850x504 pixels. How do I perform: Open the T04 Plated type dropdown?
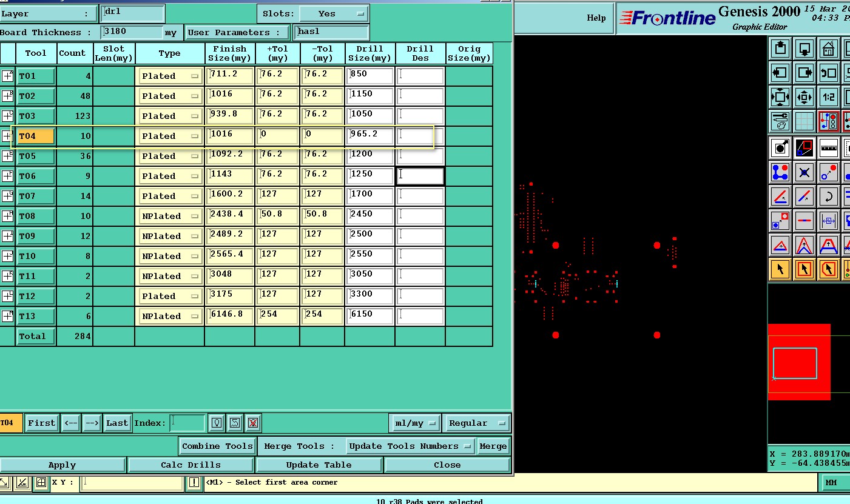[170, 136]
